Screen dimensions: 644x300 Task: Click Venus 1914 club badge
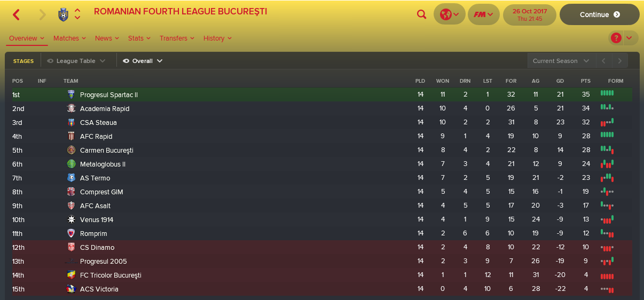coord(71,219)
